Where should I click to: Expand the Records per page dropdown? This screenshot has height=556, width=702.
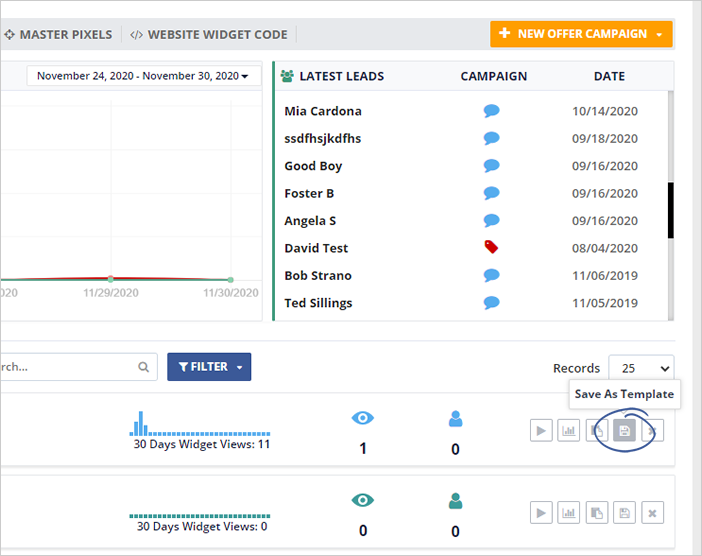(x=641, y=368)
